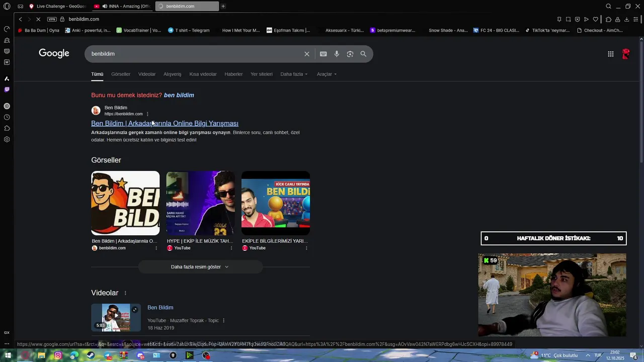The image size is (644, 362).
Task: Open the VocabTrainer bookmark
Action: coord(138,30)
